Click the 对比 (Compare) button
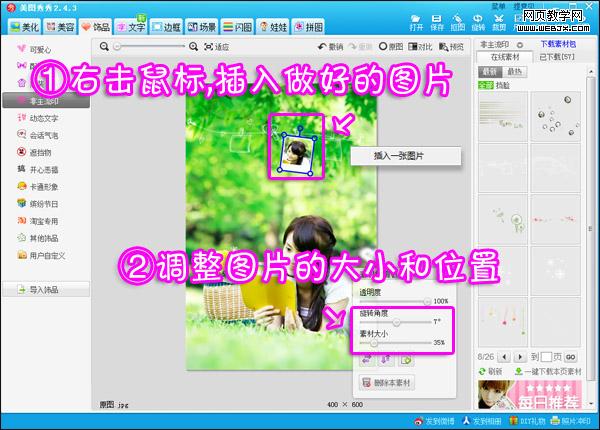 [x=423, y=47]
